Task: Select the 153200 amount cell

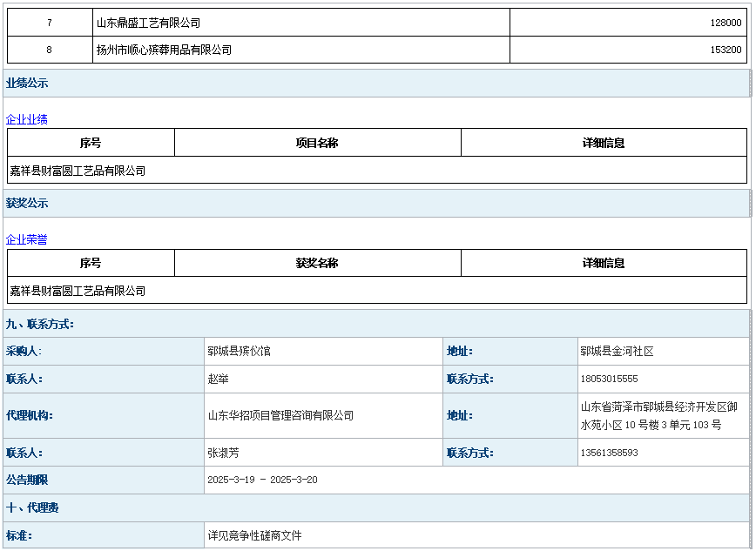Action: point(726,50)
